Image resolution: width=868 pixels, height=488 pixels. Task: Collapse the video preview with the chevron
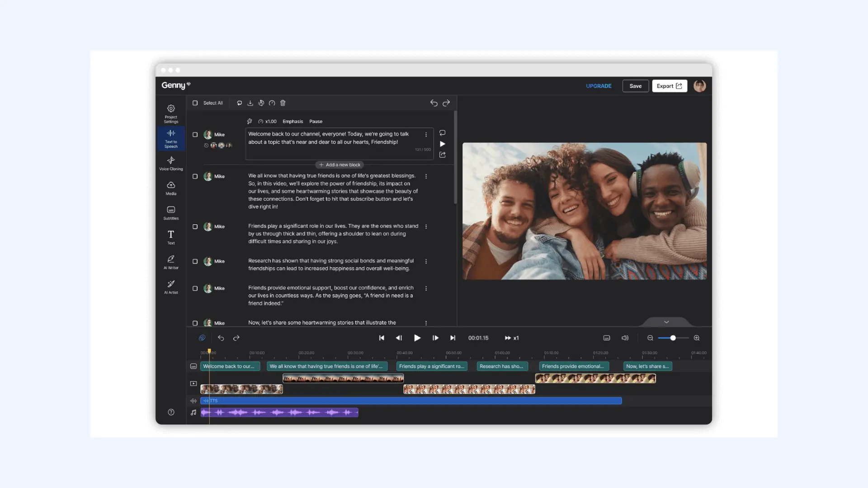click(x=666, y=322)
